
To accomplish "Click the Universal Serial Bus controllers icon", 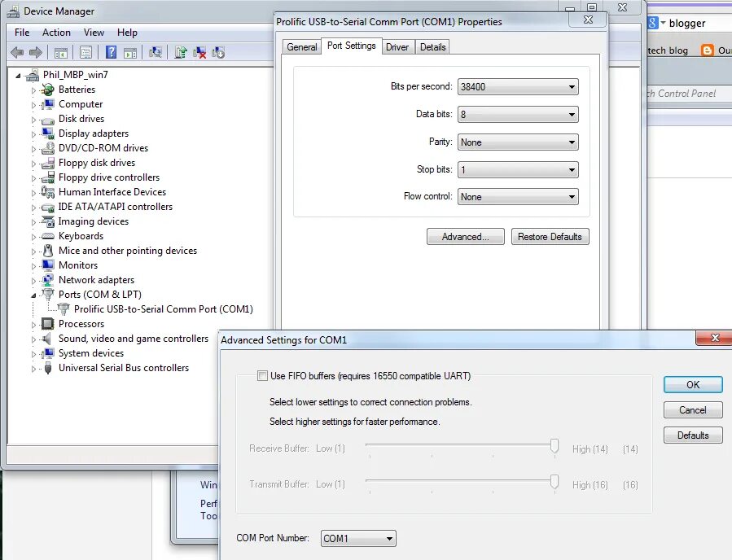I will point(47,368).
